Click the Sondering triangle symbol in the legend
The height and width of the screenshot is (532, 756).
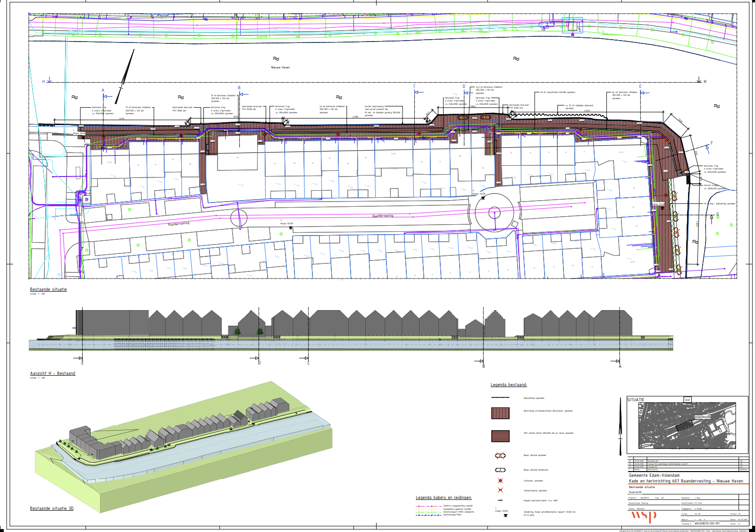pos(505,515)
